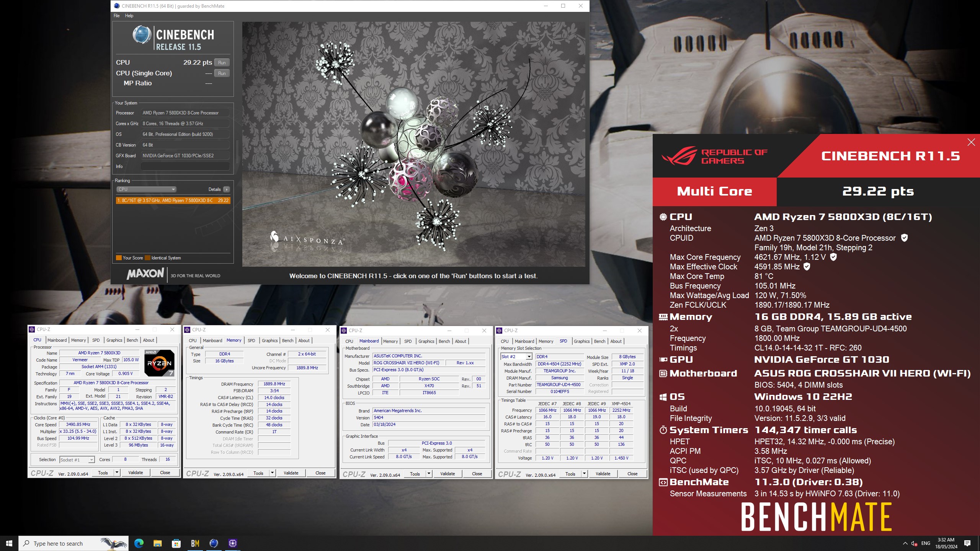Open SPD tab in the CPU-Z Memory window
Viewport: 980px width, 551px height.
[x=251, y=341]
